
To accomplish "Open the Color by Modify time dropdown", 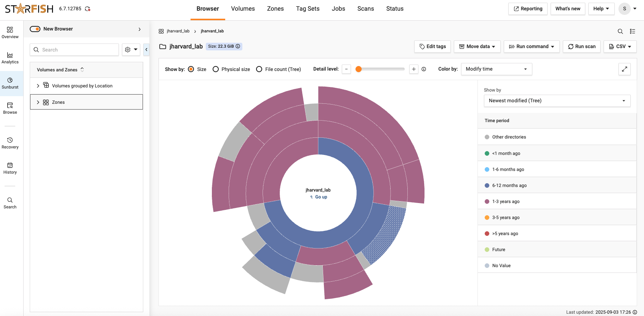I will pyautogui.click(x=496, y=69).
